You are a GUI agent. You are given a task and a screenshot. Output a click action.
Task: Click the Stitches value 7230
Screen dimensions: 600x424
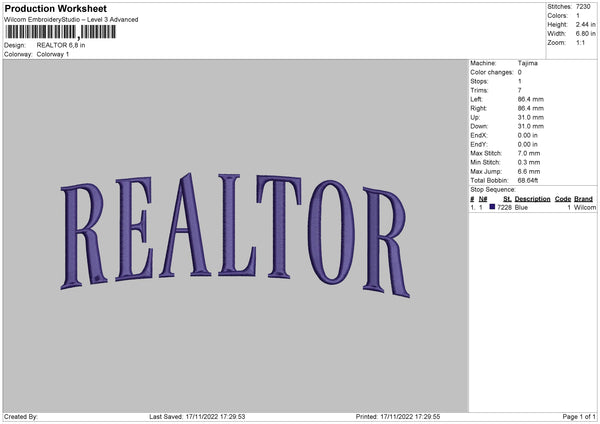point(584,7)
